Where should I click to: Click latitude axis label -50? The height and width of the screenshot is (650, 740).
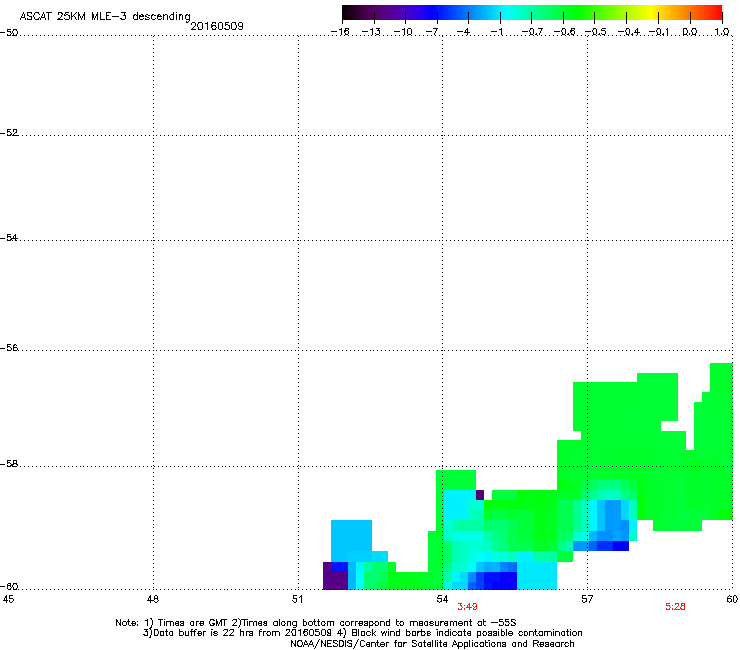coord(9,33)
